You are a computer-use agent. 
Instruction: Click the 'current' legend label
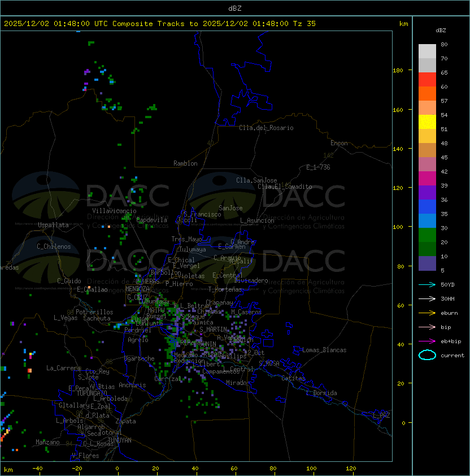(452, 356)
